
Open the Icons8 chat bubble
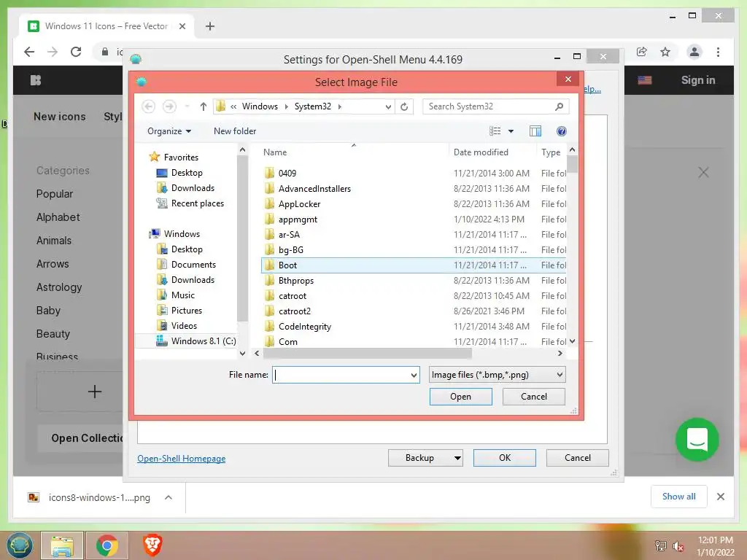click(x=697, y=440)
